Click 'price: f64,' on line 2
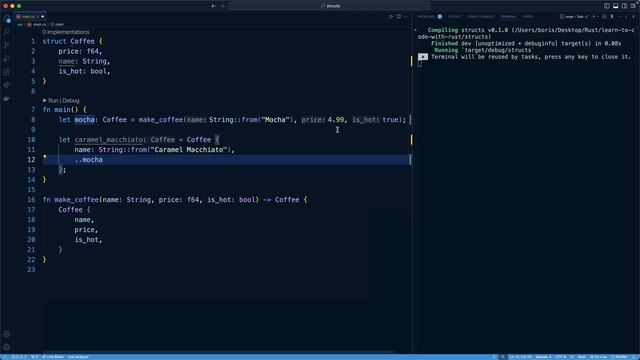 tap(80, 51)
